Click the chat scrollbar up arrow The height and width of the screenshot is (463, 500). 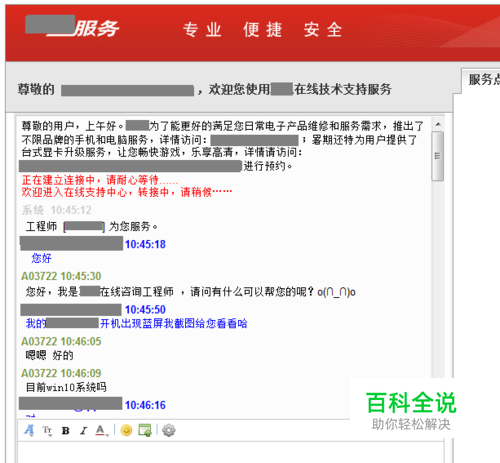(438, 124)
